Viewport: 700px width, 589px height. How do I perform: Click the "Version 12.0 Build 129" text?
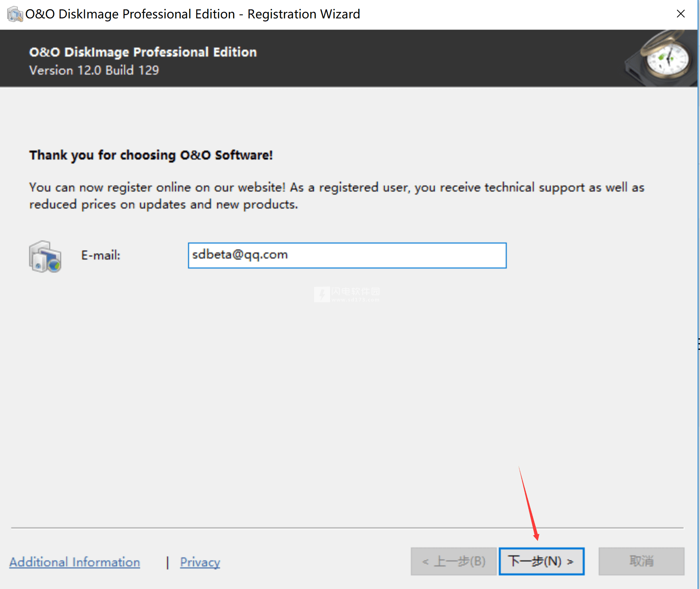[94, 70]
